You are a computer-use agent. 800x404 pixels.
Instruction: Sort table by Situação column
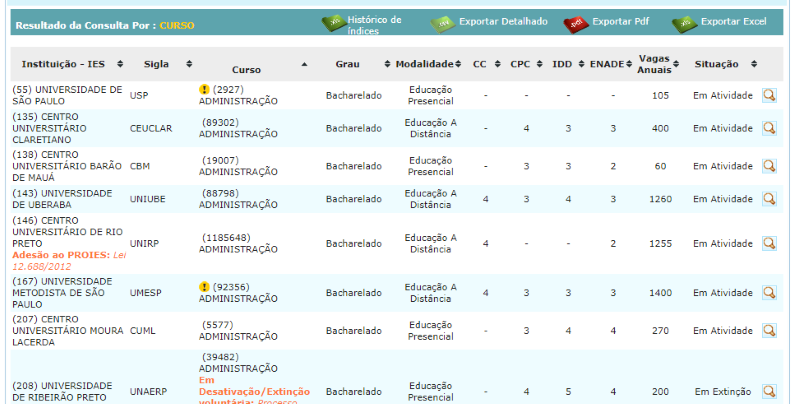click(754, 64)
